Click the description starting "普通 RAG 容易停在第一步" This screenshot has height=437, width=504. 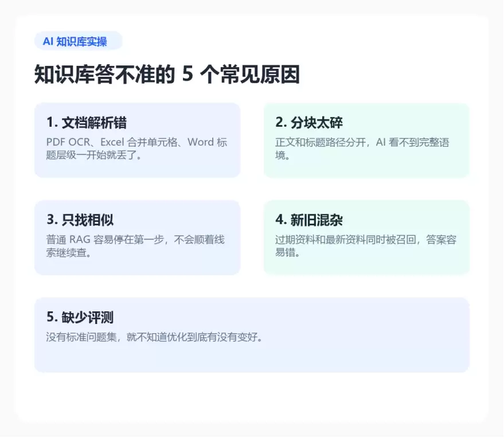(135, 245)
